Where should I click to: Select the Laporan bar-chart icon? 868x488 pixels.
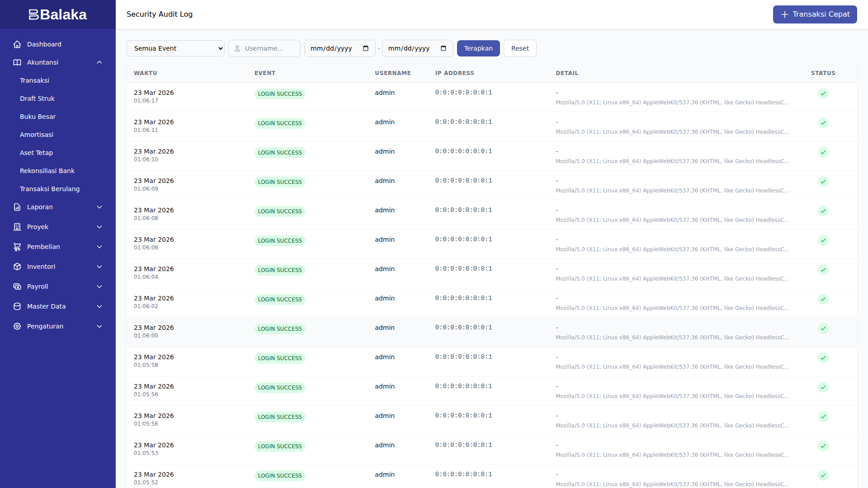[x=17, y=207]
